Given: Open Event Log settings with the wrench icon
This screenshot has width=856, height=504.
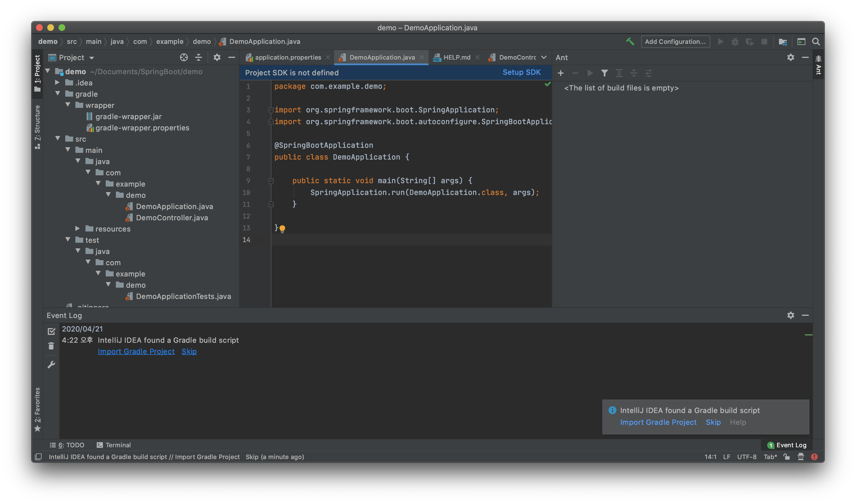Looking at the screenshot, I should tap(51, 364).
